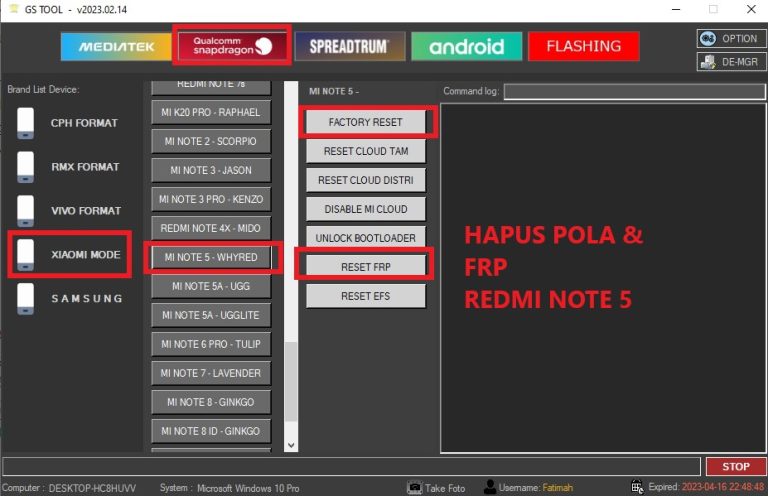The height and width of the screenshot is (496, 768).
Task: Click the OPTION button
Action: pos(731,39)
